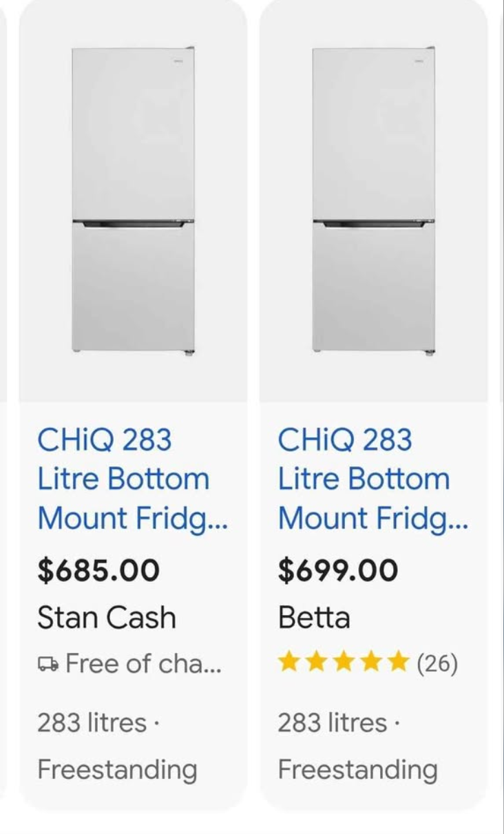Image resolution: width=504 pixels, height=834 pixels.
Task: Click "283 litres" in the Betta card
Action: tap(333, 723)
